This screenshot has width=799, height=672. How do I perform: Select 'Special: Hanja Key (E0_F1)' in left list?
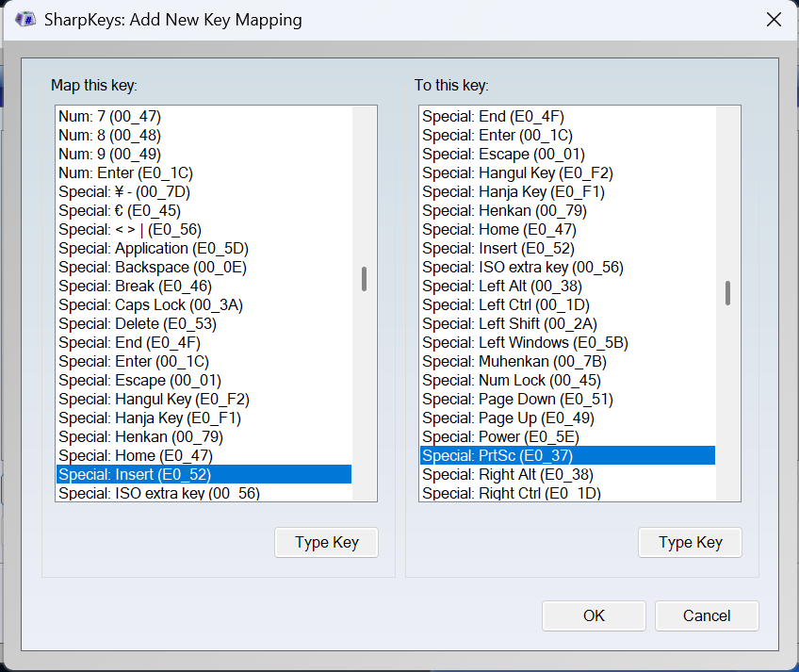[x=204, y=418]
